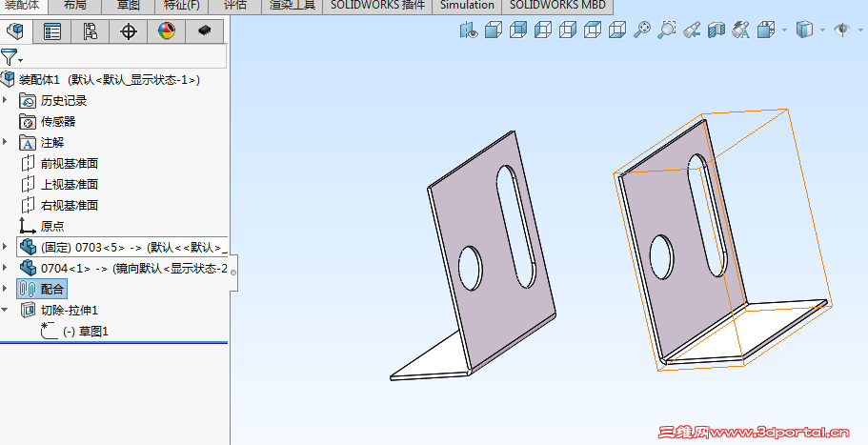868x445 pixels.
Task: Select the 配合 mates item
Action: pyautogui.click(x=42, y=289)
